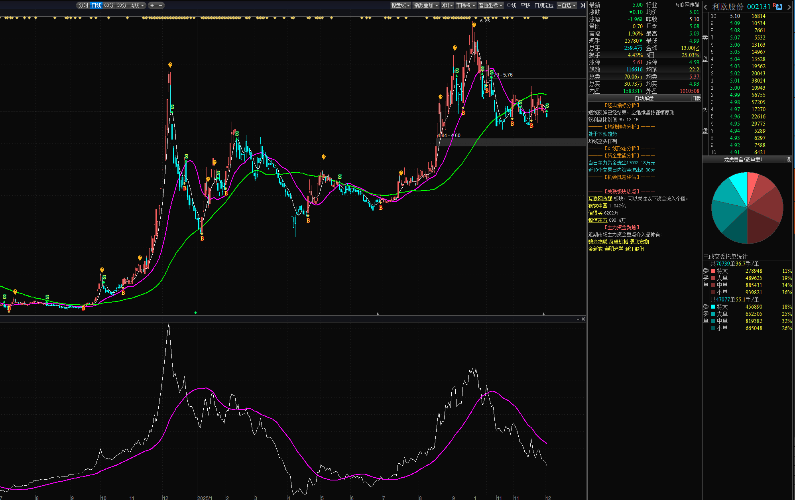Click the icon at right of analysis panel header
The image size is (795, 500).
click(x=697, y=98)
